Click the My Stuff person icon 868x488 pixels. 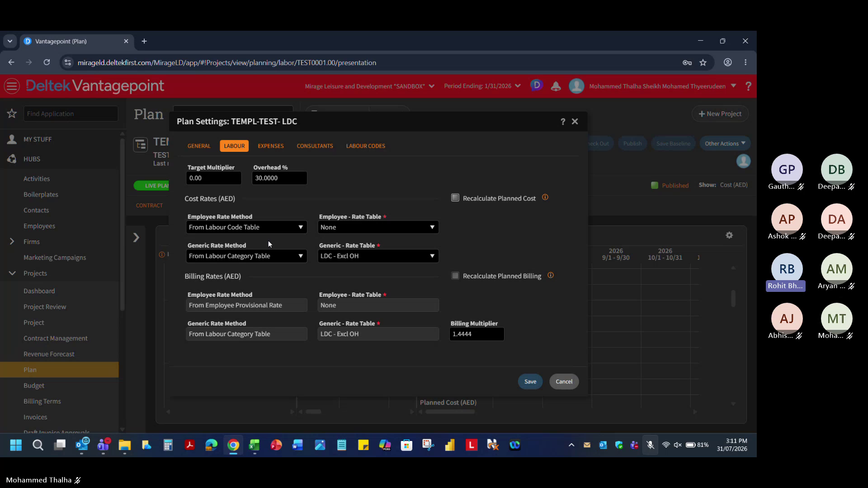coord(12,139)
